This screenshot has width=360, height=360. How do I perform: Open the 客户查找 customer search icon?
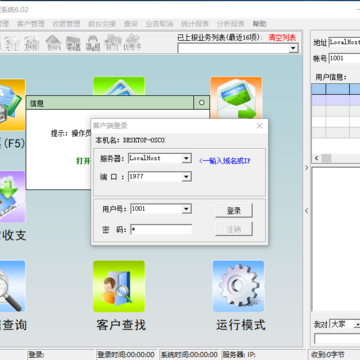point(119,286)
